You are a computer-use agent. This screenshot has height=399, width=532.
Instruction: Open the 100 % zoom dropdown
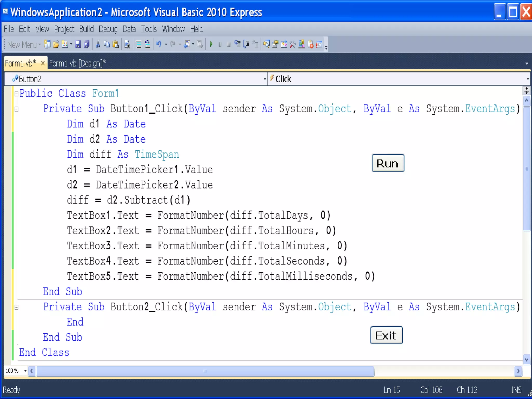click(x=25, y=371)
